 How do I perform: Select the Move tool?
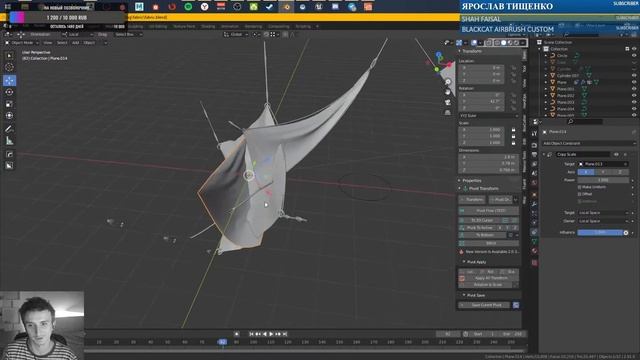pos(9,80)
